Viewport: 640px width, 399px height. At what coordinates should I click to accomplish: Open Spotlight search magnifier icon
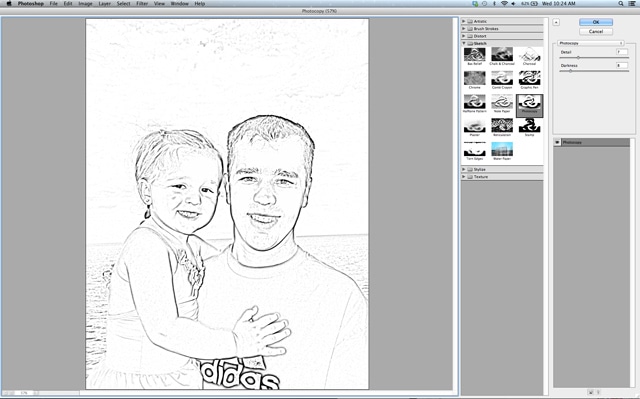[621, 3]
